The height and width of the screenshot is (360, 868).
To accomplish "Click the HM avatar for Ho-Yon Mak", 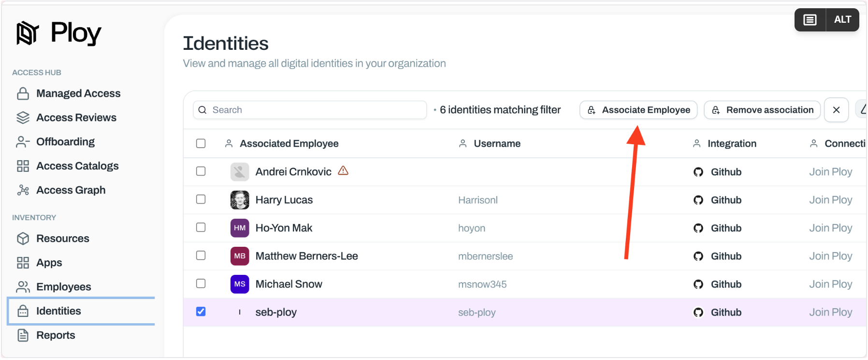I will [240, 228].
